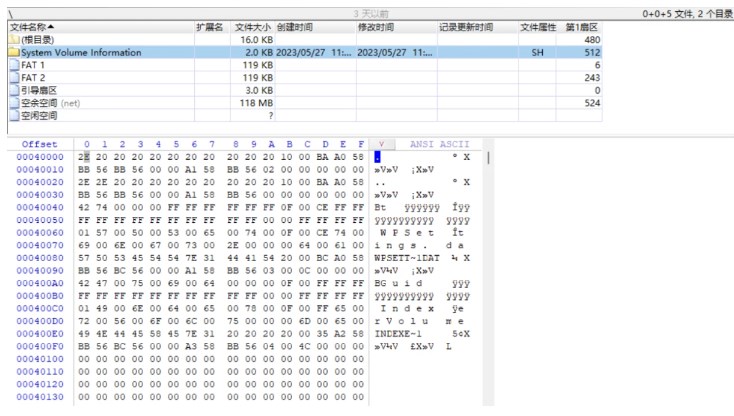Select the 空余空间 (net) entry name

coord(51,103)
